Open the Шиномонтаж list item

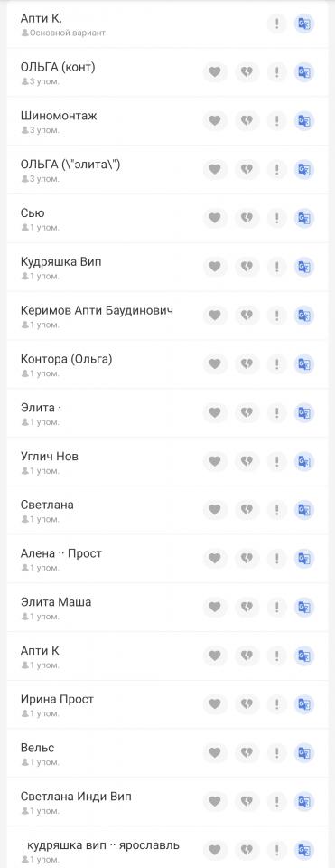tap(168, 121)
